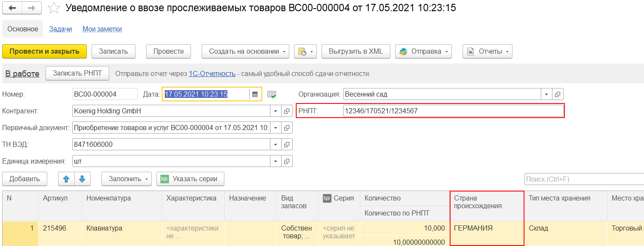Open the Организация record with its open button
This screenshot has width=644, height=246.
point(558,94)
